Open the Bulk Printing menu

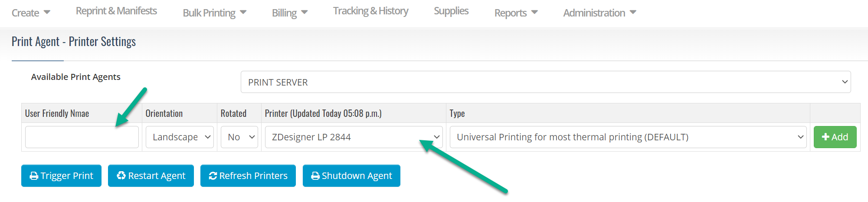(214, 13)
